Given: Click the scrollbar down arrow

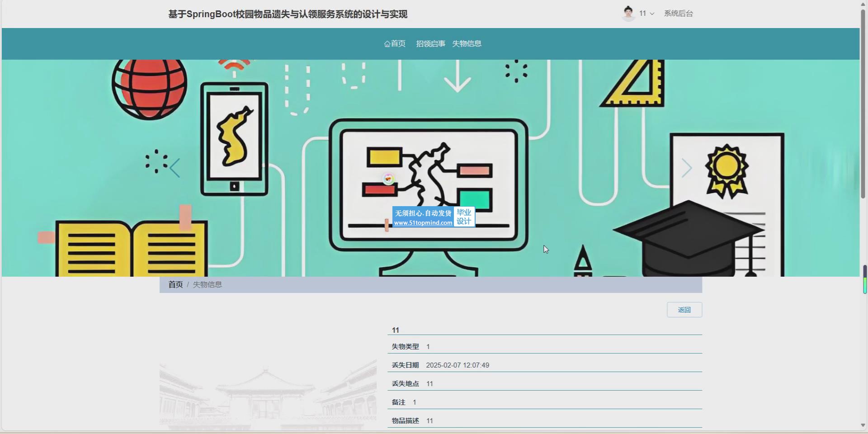Looking at the screenshot, I should [x=863, y=425].
